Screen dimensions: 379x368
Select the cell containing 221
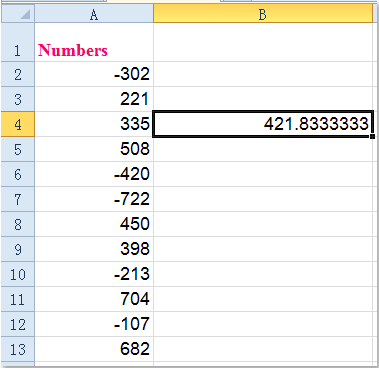click(94, 99)
